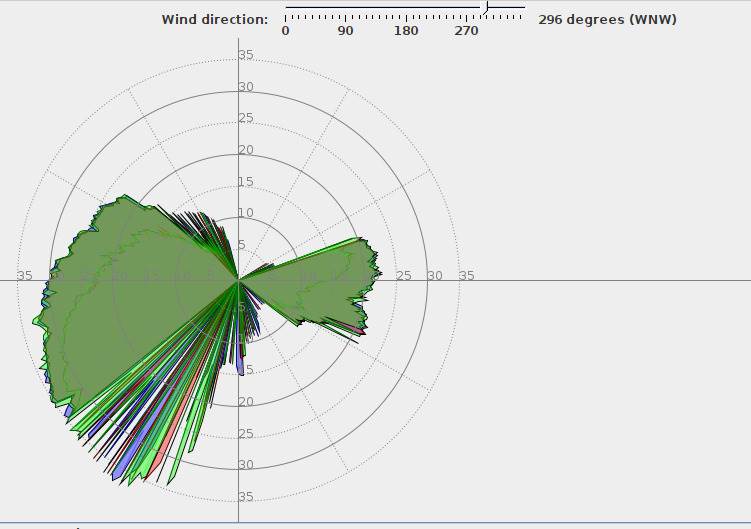Click the purple spike just below the plot center
Screen dimensions: 751x529
pyautogui.click(x=240, y=366)
